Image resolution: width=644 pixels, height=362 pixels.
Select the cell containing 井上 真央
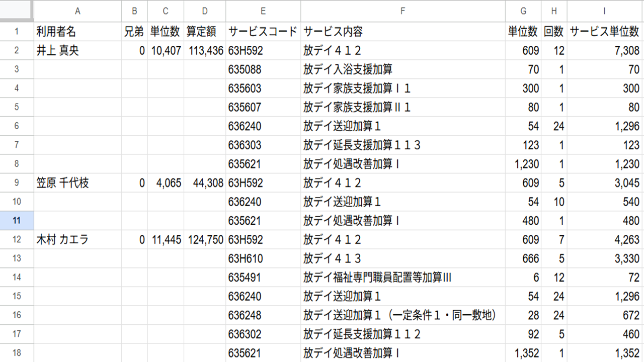(77, 50)
